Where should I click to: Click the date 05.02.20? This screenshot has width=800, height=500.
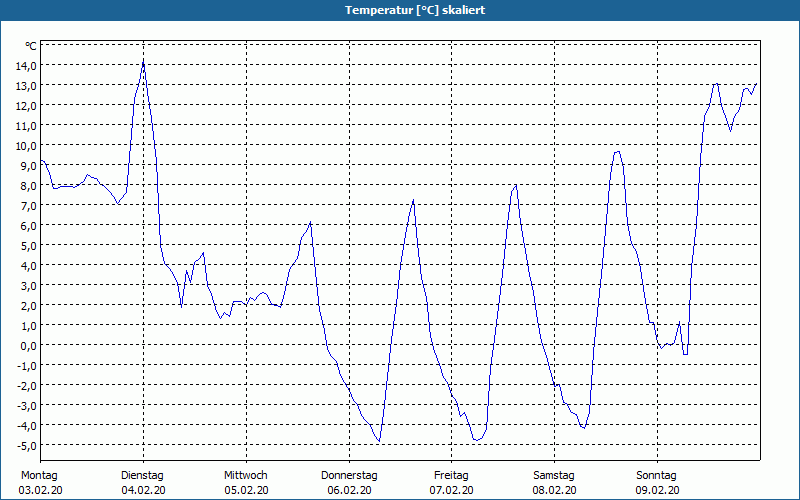click(x=246, y=490)
